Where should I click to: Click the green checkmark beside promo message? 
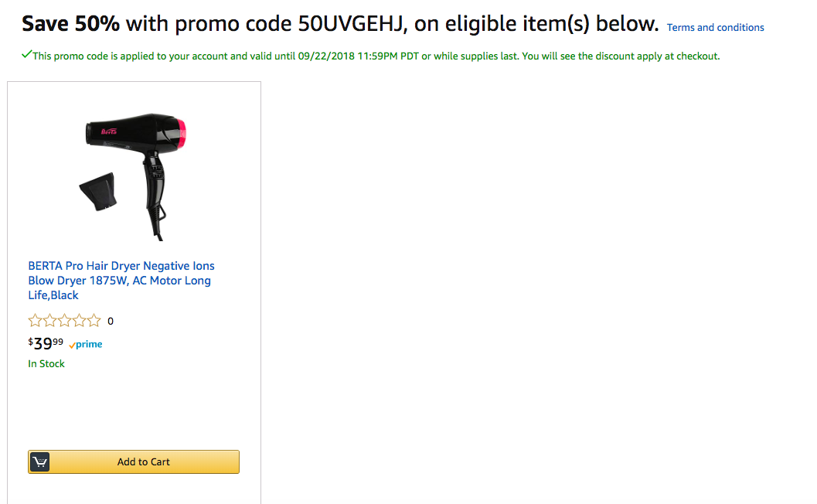pyautogui.click(x=27, y=55)
